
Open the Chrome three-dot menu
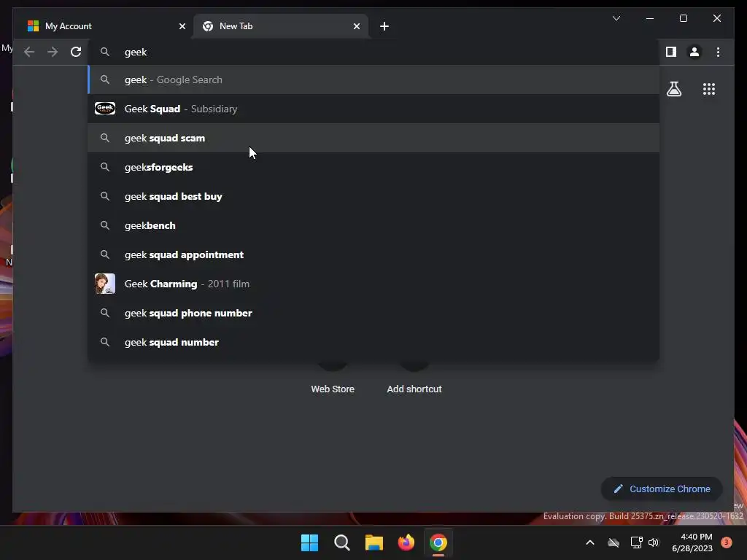(718, 52)
